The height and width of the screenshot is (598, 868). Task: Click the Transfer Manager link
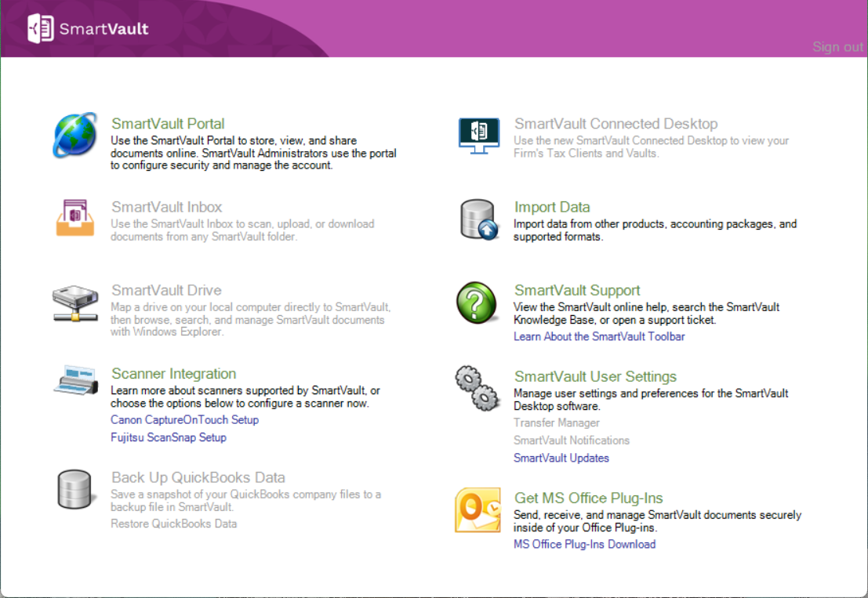557,423
